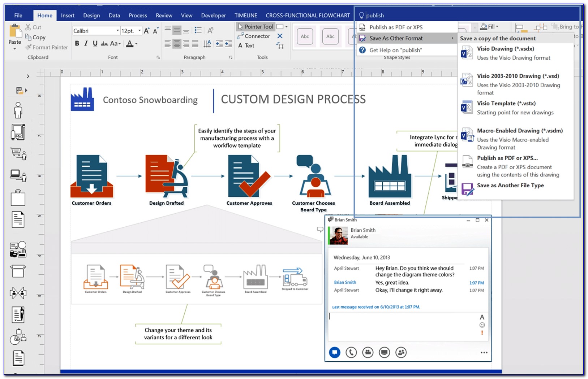Open the Paragraph dialog launcher

point(231,57)
